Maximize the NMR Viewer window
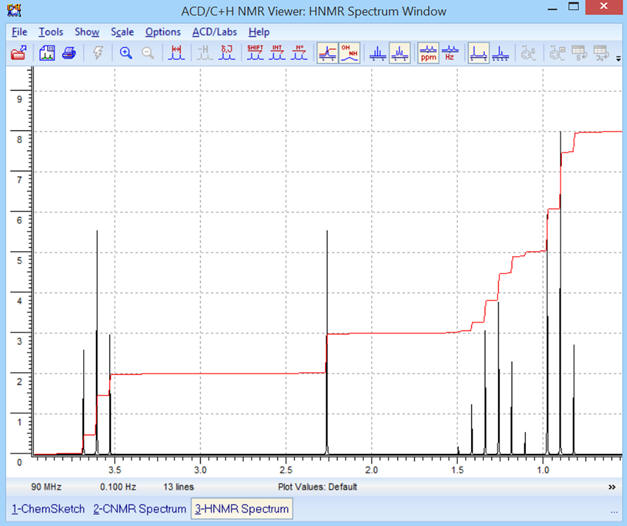Image resolution: width=627 pixels, height=526 pixels. (x=574, y=7)
